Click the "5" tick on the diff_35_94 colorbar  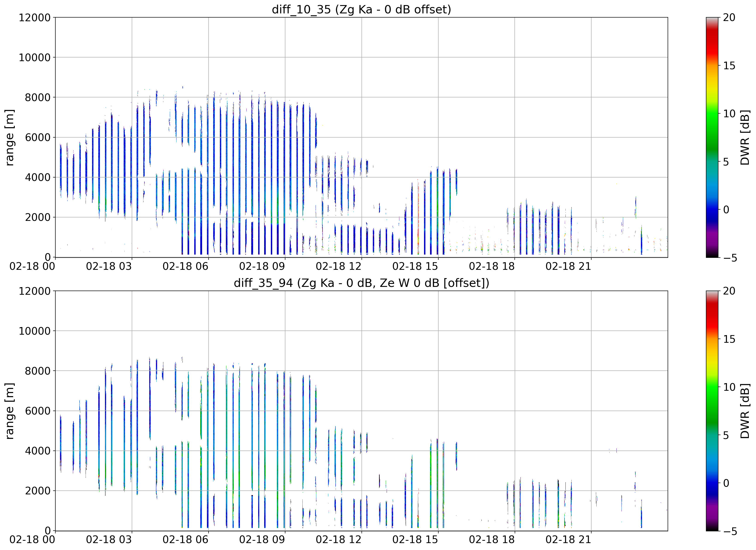[x=726, y=435]
